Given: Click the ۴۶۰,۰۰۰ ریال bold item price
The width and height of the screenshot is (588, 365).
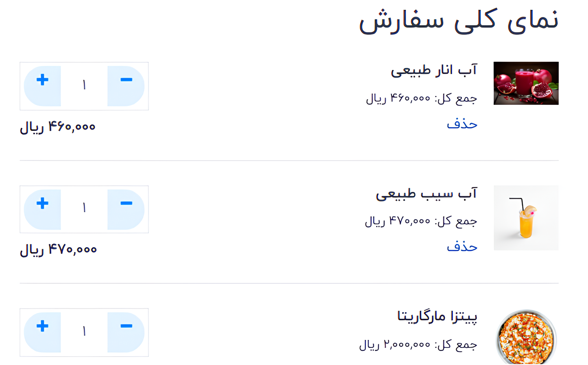Looking at the screenshot, I should [57, 127].
